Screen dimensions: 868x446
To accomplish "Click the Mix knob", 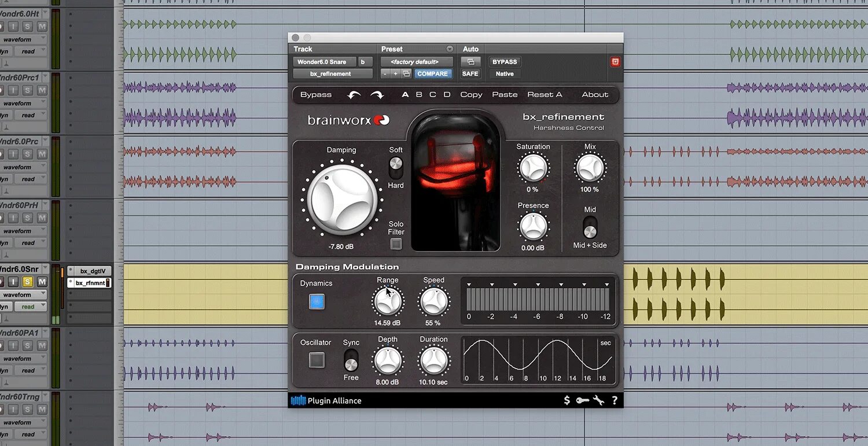I will coord(590,168).
